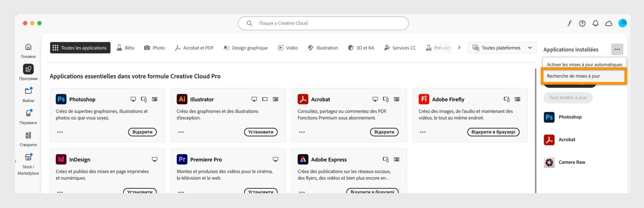
Task: Switch to the Photo tab
Action: click(154, 48)
